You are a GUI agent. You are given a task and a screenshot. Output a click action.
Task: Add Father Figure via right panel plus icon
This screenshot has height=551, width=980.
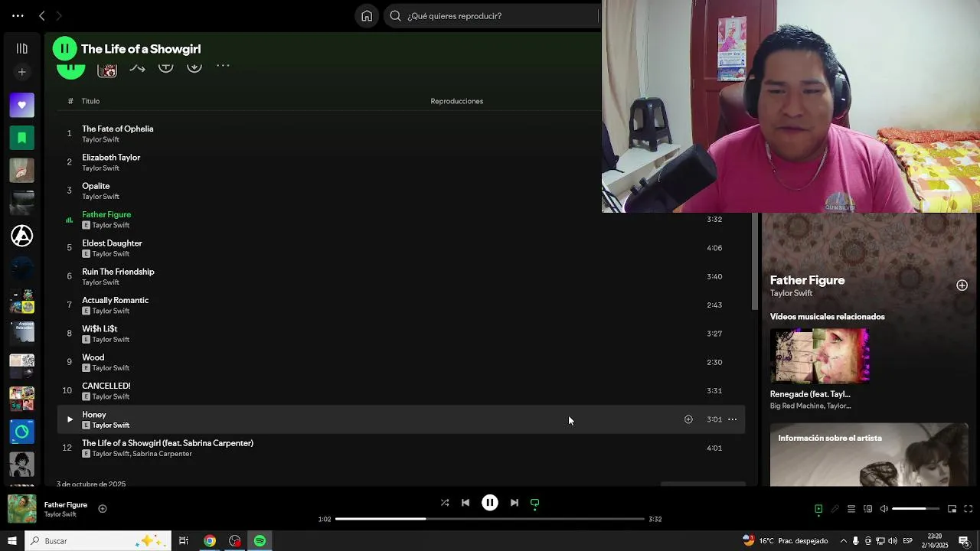pos(962,285)
